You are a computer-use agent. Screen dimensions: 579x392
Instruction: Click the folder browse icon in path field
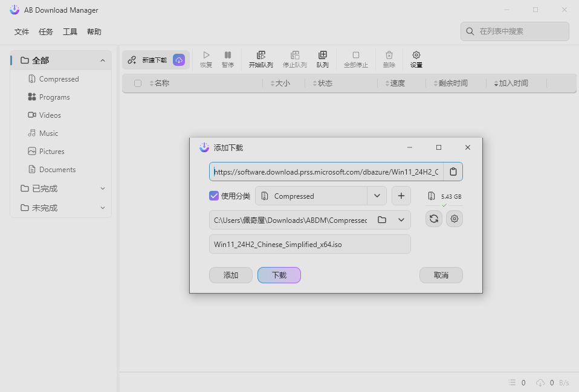(382, 220)
